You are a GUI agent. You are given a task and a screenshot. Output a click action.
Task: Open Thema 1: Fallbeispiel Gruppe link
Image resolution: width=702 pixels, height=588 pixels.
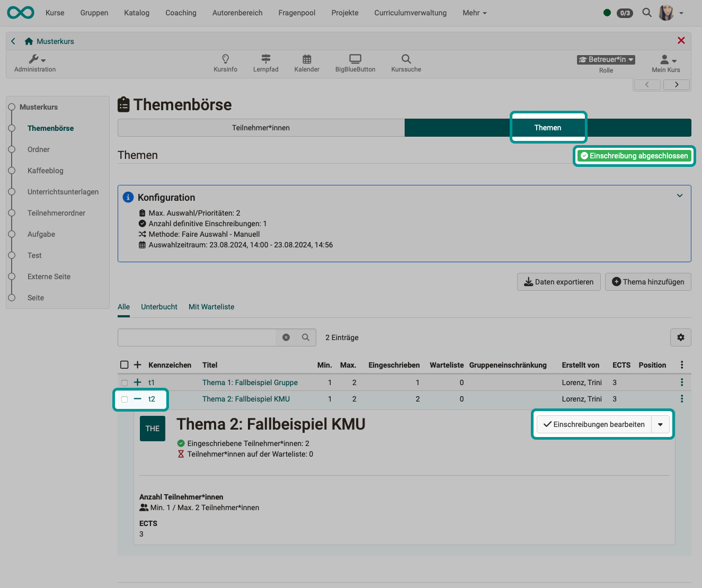pos(250,382)
